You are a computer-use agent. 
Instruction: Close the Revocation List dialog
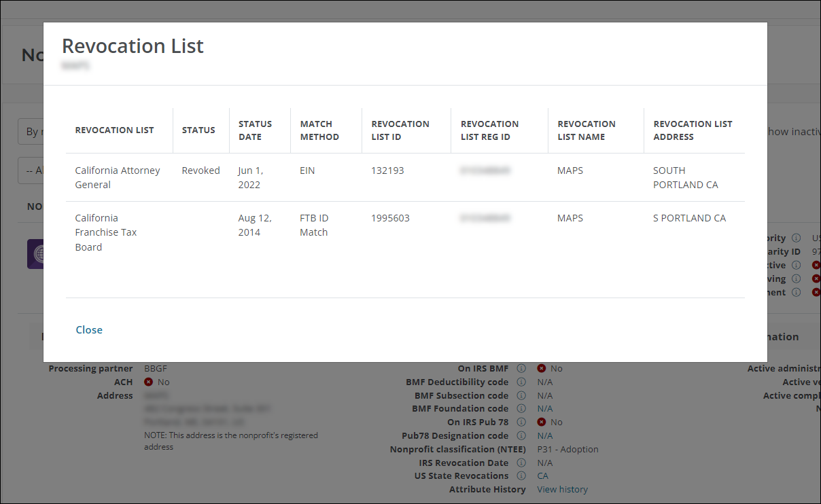coord(89,329)
